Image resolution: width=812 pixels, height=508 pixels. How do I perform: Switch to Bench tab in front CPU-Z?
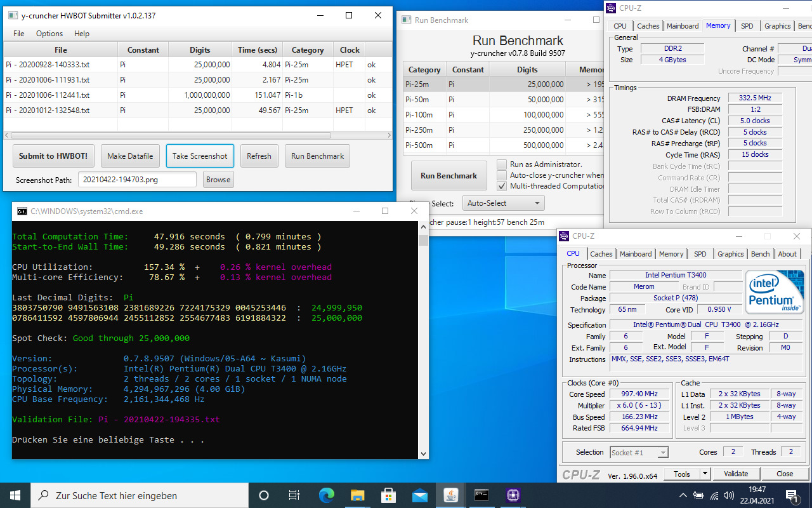[x=760, y=254]
